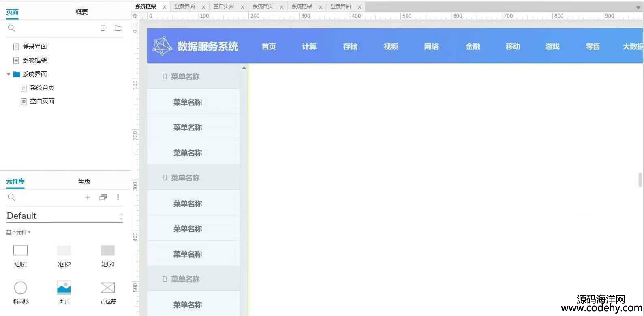Image resolution: width=644 pixels, height=316 pixels.
Task: Open the library options three-dot menu
Action: [118, 197]
